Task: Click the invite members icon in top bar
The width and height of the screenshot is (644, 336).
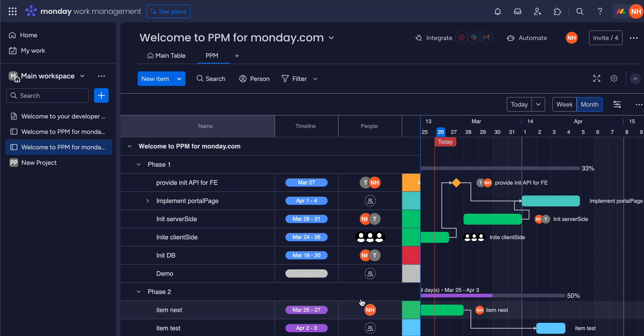Action: tap(537, 12)
